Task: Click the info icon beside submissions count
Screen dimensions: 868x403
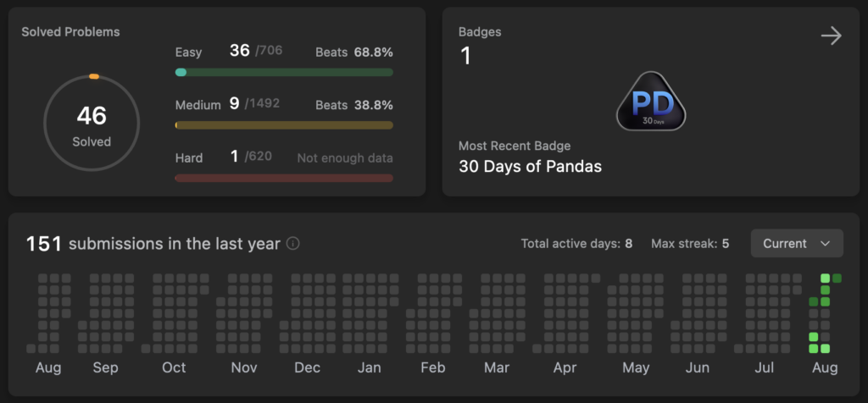Action: (x=292, y=244)
